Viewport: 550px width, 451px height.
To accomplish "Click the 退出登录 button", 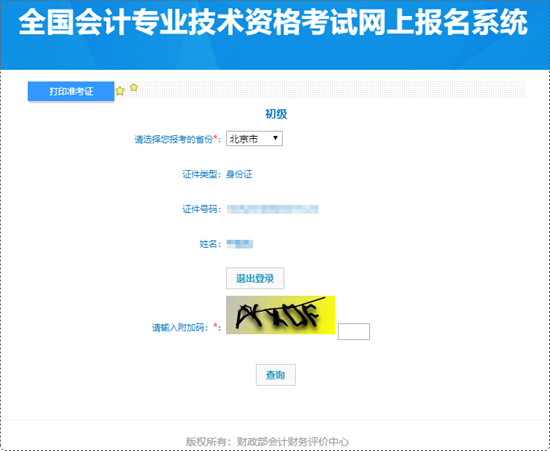I will pos(255,278).
